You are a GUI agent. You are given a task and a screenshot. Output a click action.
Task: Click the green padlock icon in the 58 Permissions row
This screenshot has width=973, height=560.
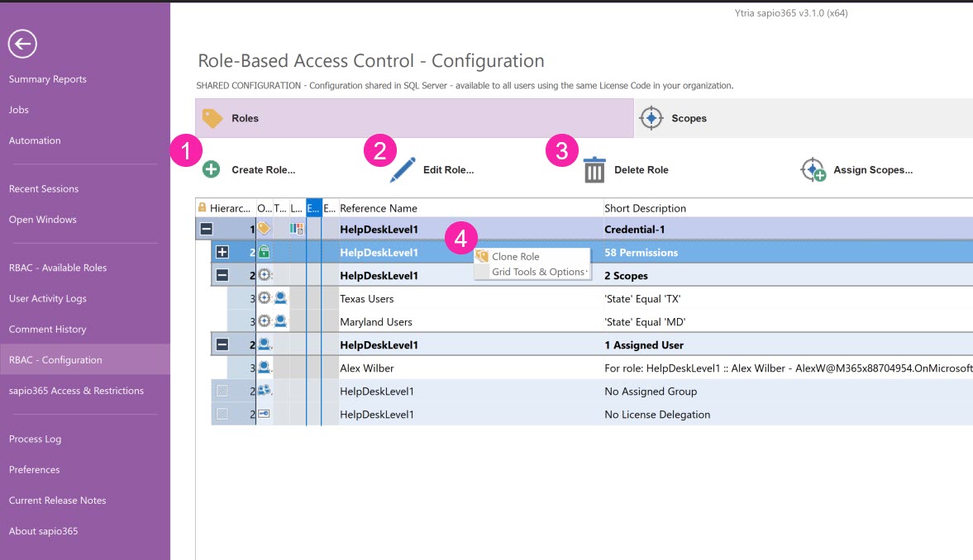[x=264, y=252]
